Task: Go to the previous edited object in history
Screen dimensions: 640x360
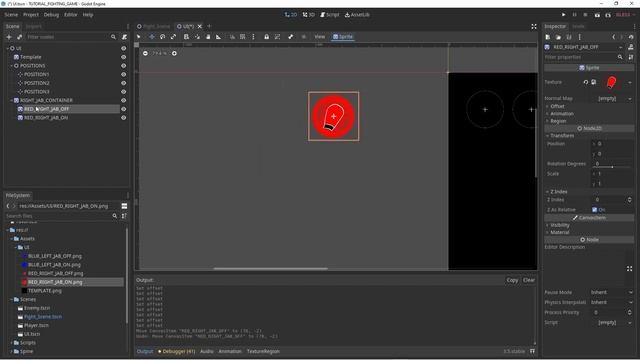Action: 613,37
